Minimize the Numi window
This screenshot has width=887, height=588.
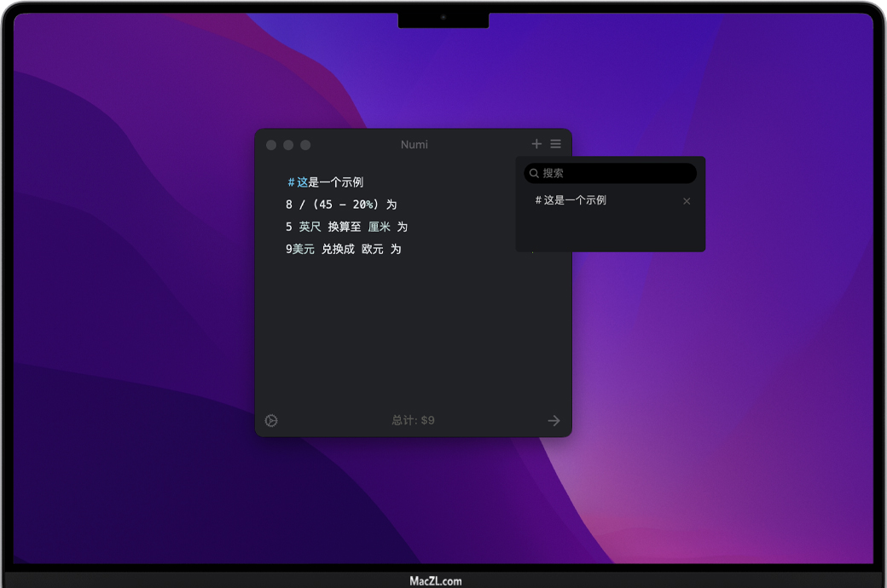point(288,145)
